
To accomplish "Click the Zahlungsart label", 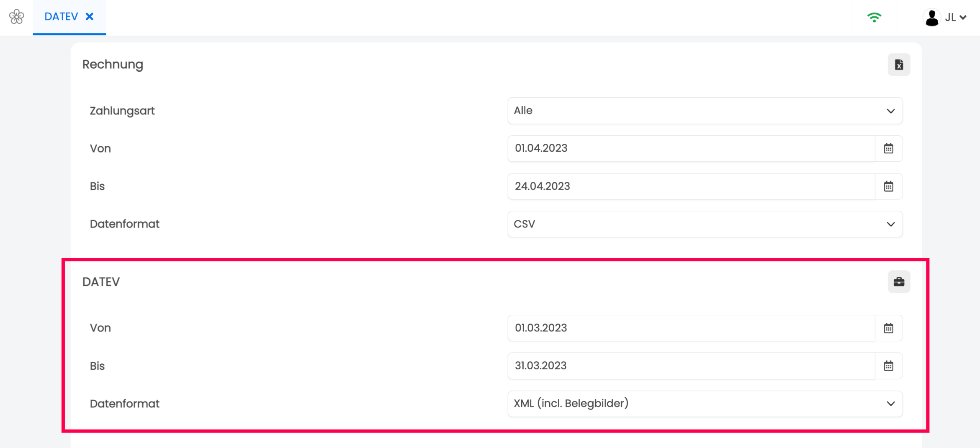I will coord(122,111).
